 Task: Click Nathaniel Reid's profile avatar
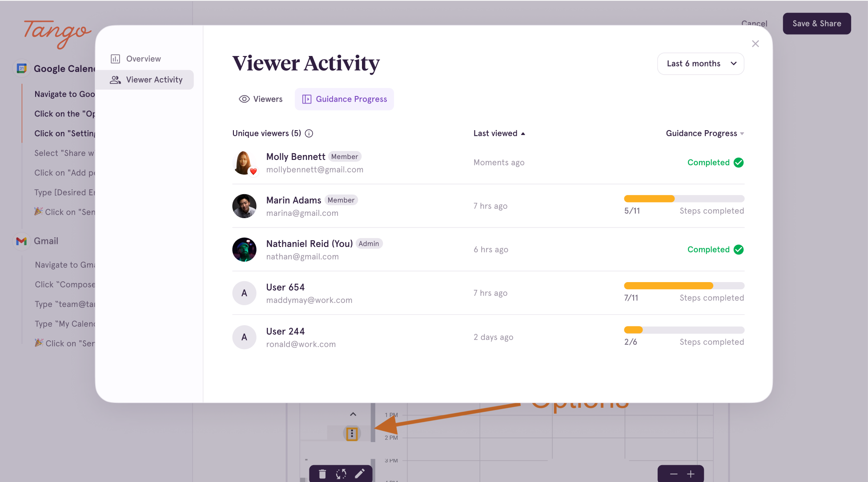point(244,250)
